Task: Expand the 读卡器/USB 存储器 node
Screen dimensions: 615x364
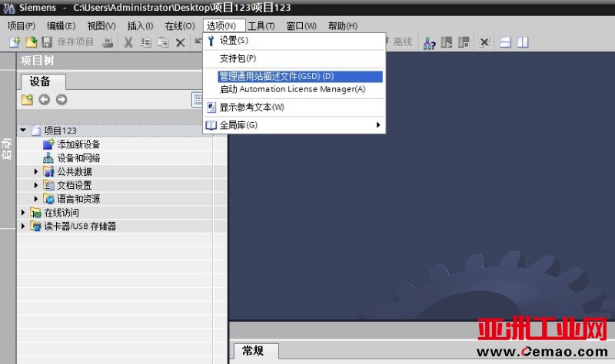Action: click(x=23, y=227)
